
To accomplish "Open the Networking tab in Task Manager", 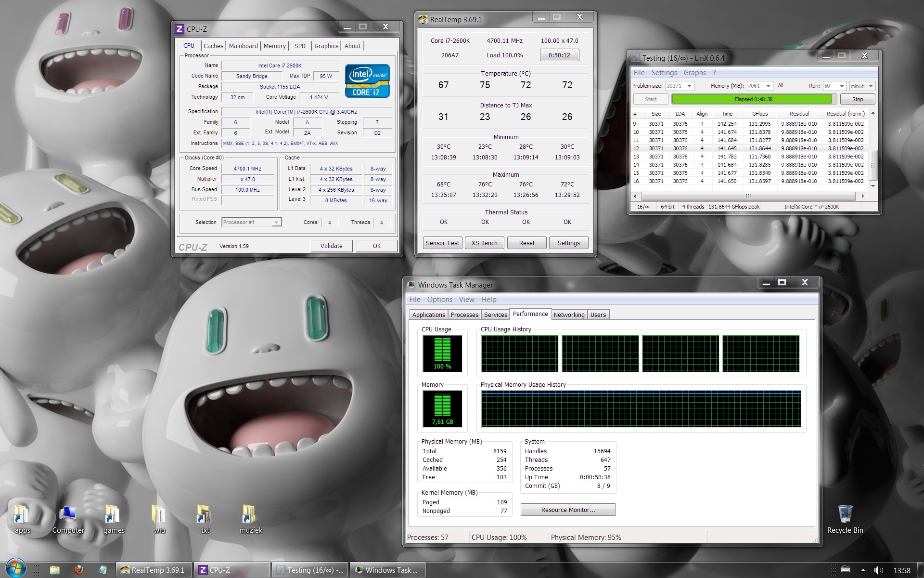I will (569, 315).
